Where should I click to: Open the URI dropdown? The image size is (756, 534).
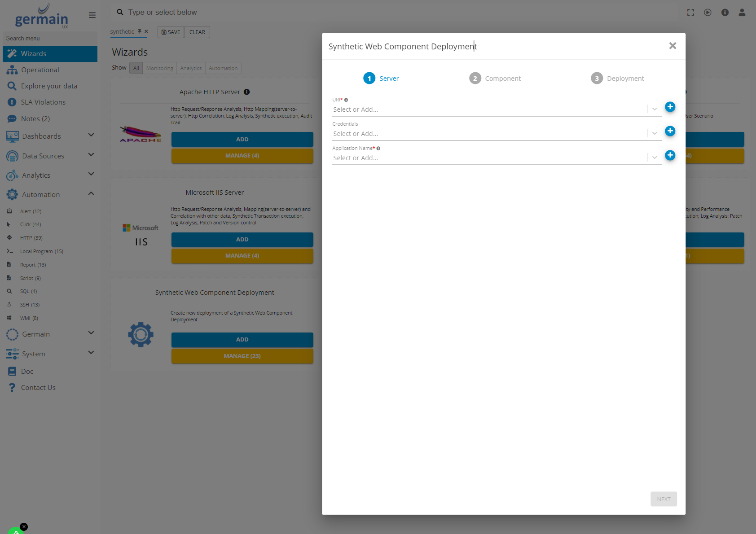pyautogui.click(x=654, y=109)
